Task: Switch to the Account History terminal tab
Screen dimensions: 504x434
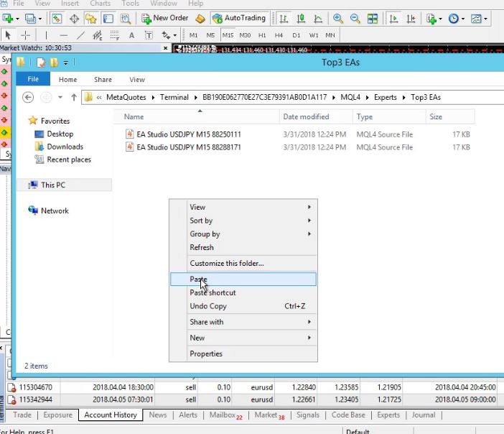Action: (x=111, y=415)
